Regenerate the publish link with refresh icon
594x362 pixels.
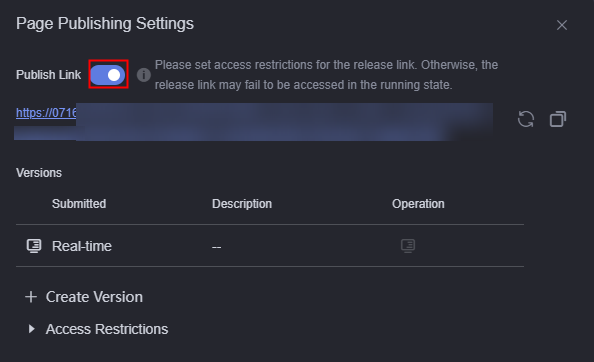(x=526, y=119)
